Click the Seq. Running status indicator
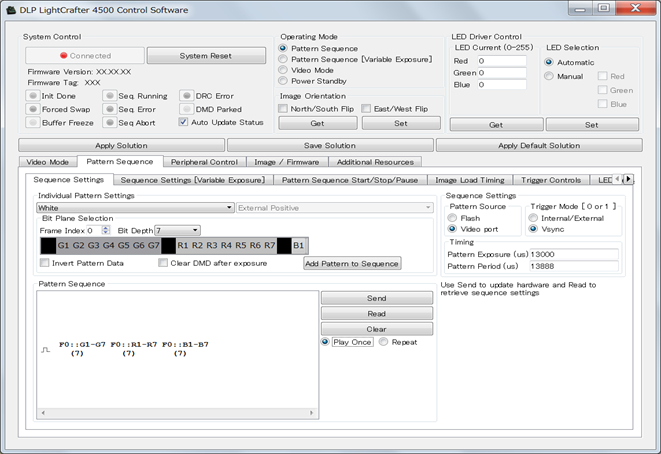The width and height of the screenshot is (661, 454). 110,96
